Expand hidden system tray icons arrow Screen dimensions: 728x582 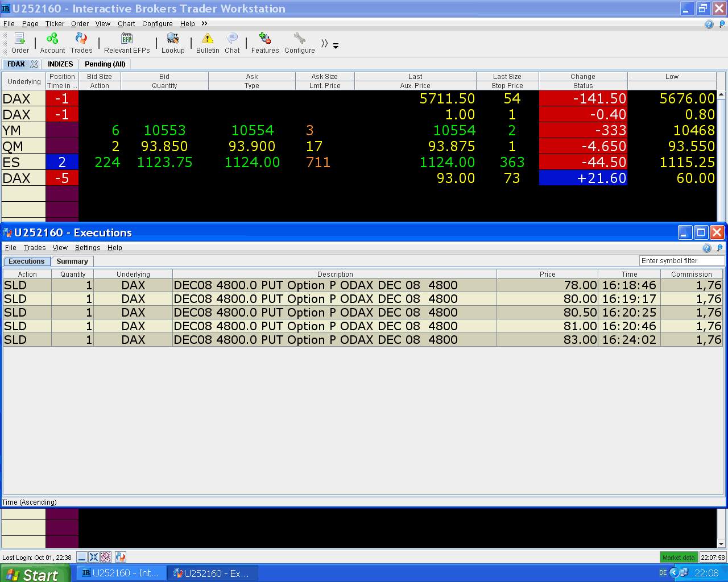[x=675, y=573]
